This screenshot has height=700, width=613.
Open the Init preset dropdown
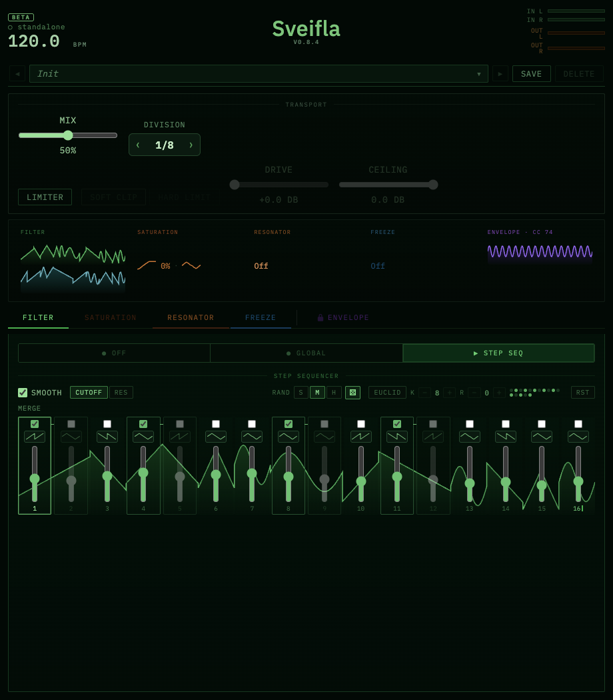(x=259, y=73)
